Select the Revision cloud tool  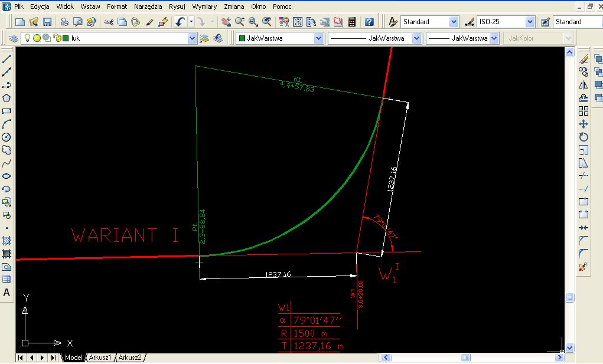[6, 150]
